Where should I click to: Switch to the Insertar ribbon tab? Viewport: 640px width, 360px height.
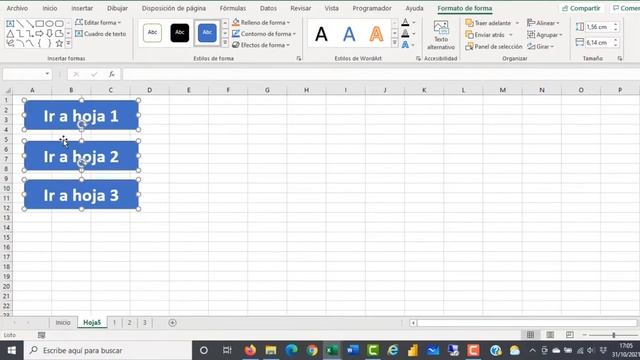[x=82, y=8]
